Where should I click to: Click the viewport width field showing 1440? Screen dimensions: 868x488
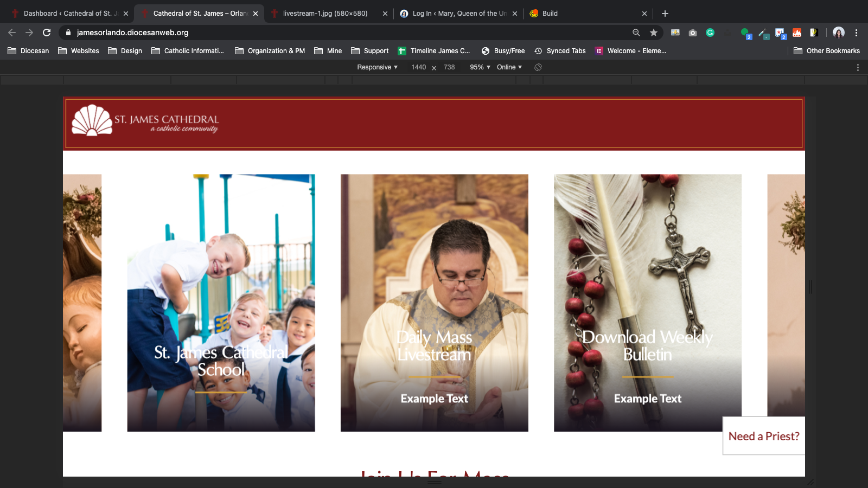tap(418, 67)
